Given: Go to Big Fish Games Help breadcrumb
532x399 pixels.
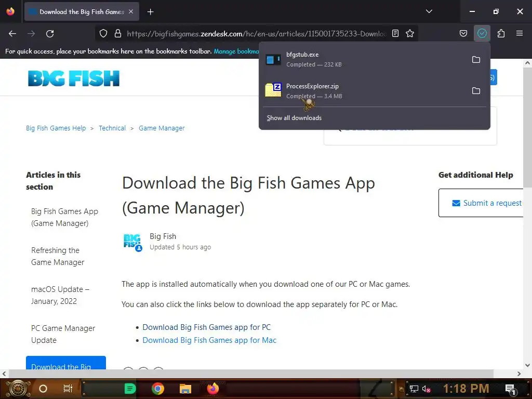Looking at the screenshot, I should [x=56, y=128].
